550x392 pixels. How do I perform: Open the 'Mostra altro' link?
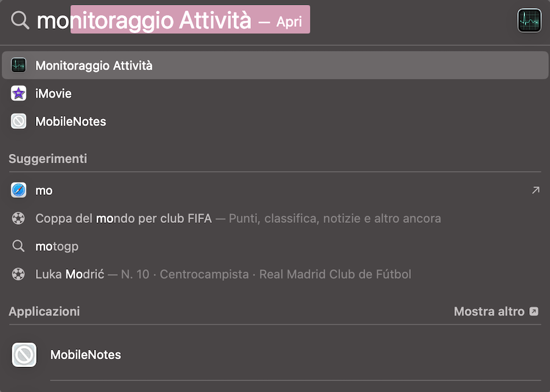pyautogui.click(x=490, y=311)
